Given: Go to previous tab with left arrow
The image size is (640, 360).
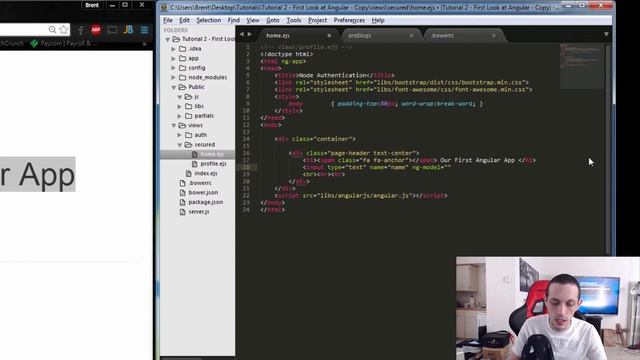Looking at the screenshot, I should click(242, 34).
